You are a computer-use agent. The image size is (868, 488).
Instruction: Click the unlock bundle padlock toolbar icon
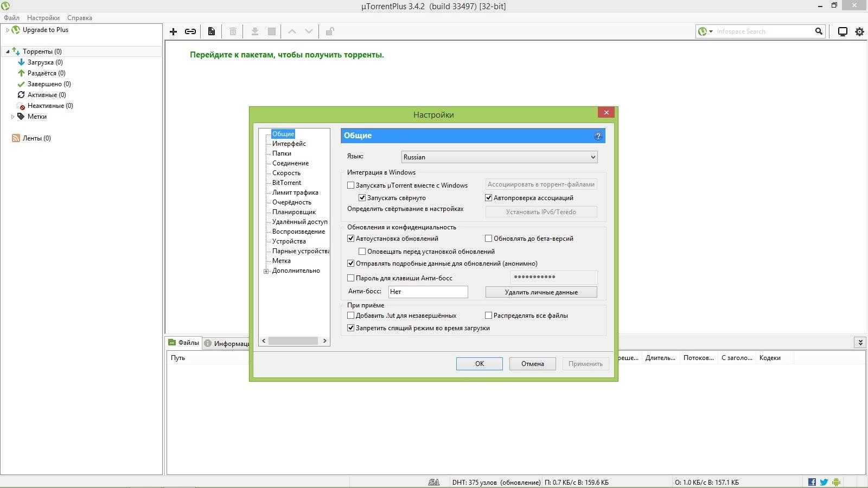329,31
